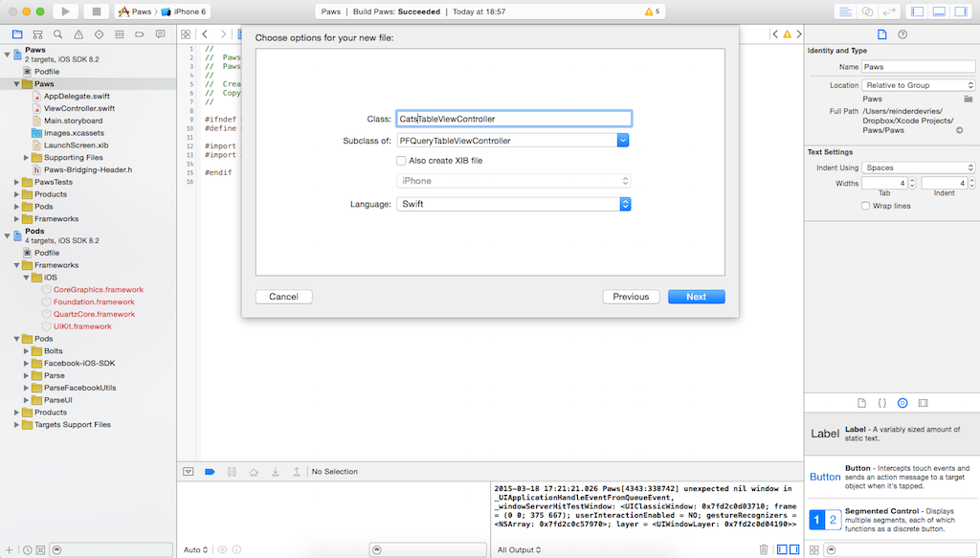The width and height of the screenshot is (980, 558).
Task: Show the Quick Help inspector
Action: click(x=902, y=33)
